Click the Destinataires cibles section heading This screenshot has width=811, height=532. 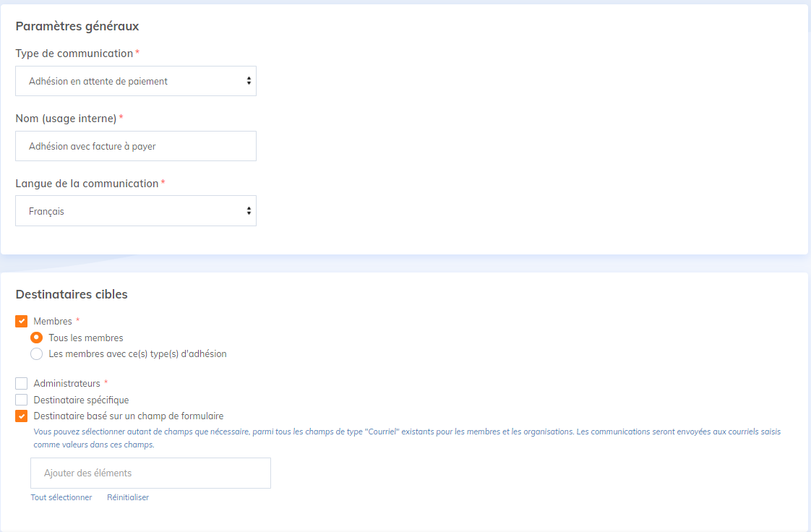point(72,294)
